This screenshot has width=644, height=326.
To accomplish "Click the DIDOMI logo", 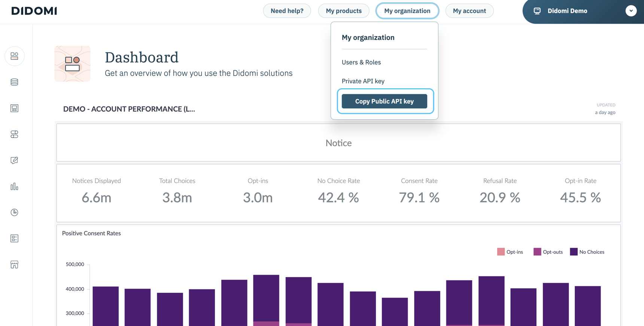I will (34, 11).
